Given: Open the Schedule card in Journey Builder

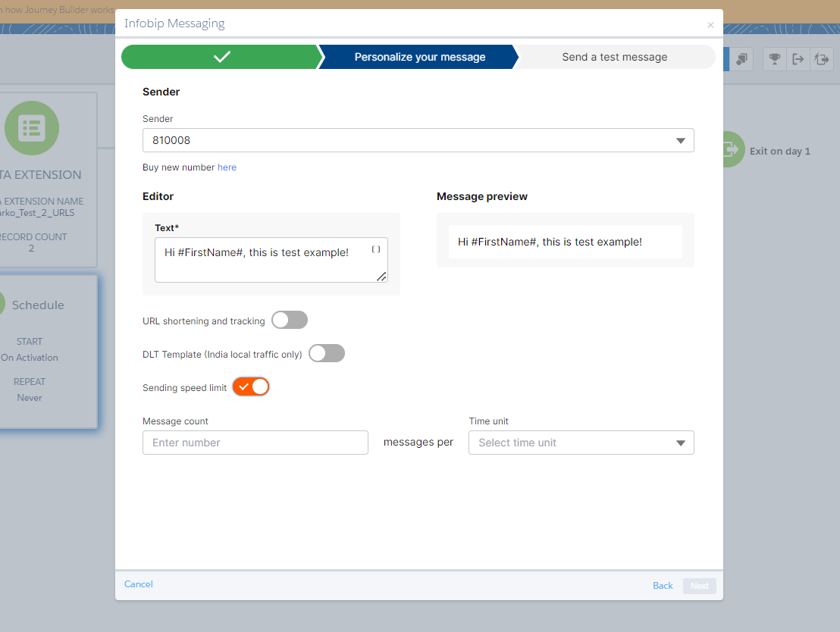Looking at the screenshot, I should 49,352.
